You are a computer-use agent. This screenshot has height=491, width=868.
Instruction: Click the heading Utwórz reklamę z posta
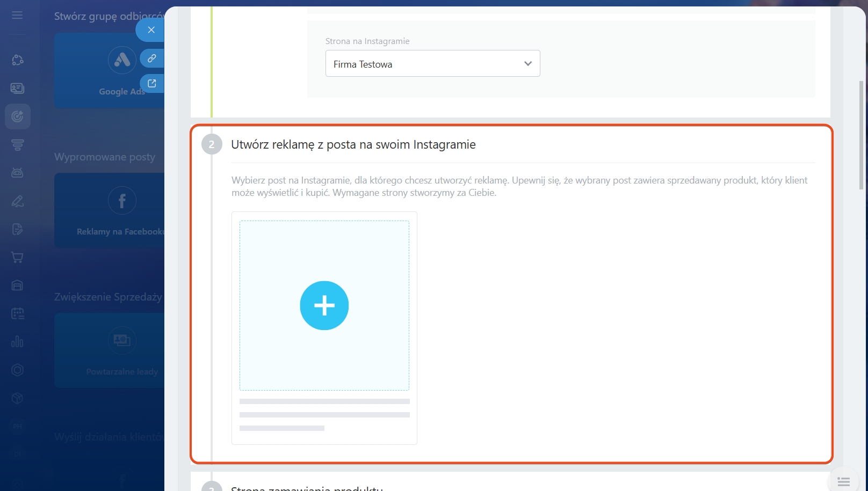[x=353, y=144]
